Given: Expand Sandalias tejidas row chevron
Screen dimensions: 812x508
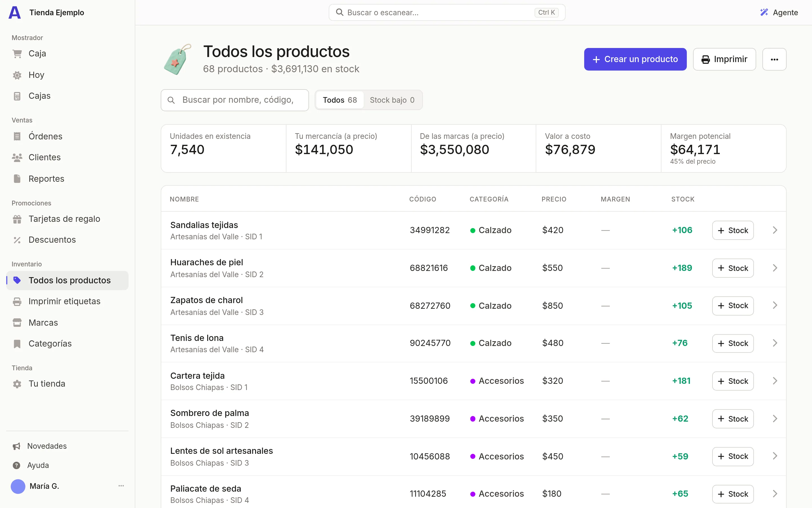Looking at the screenshot, I should [x=775, y=230].
